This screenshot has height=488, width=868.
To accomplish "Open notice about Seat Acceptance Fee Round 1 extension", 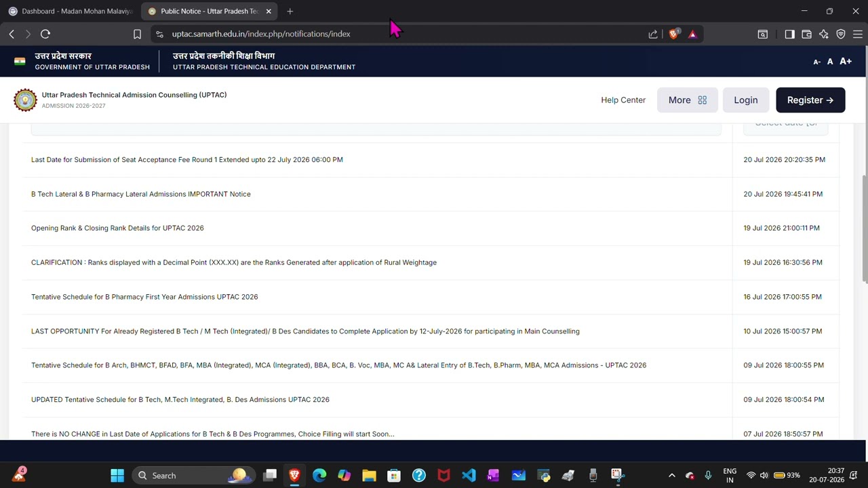I will point(187,160).
